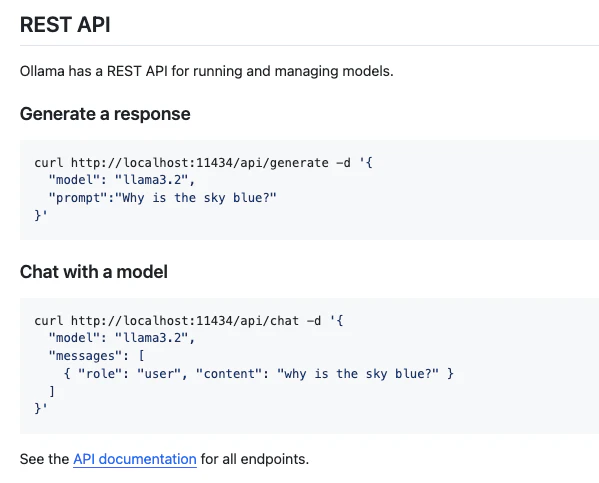Click the curl api/generate command line
Viewport: 599px width, 483px height.
point(204,163)
